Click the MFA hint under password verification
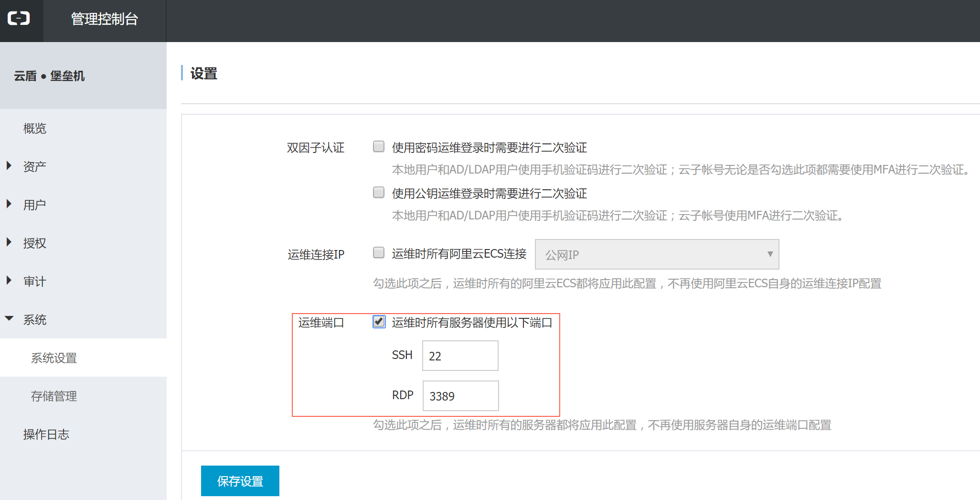Screen dimensions: 980x500 682,170
